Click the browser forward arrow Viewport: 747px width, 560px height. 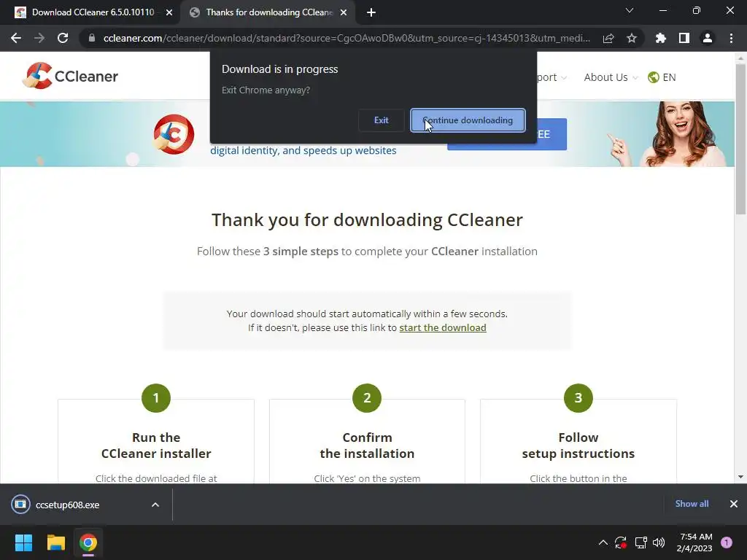[39, 38]
